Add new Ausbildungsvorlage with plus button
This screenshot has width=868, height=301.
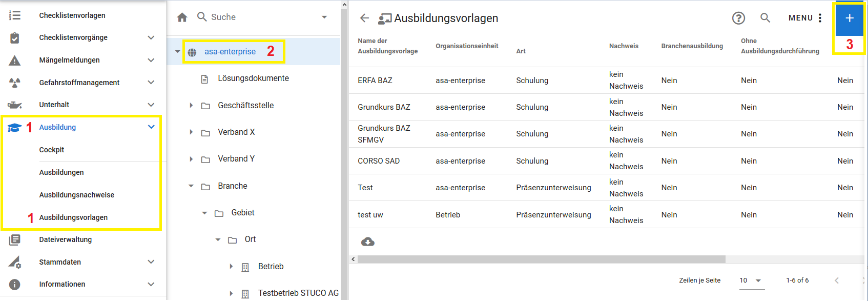point(850,18)
